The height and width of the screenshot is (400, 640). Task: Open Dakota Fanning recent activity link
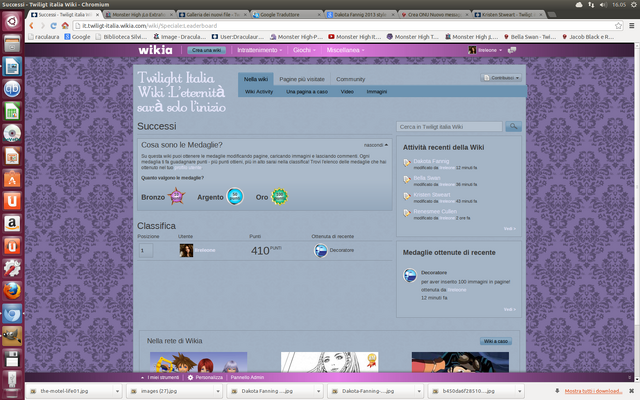[431, 161]
